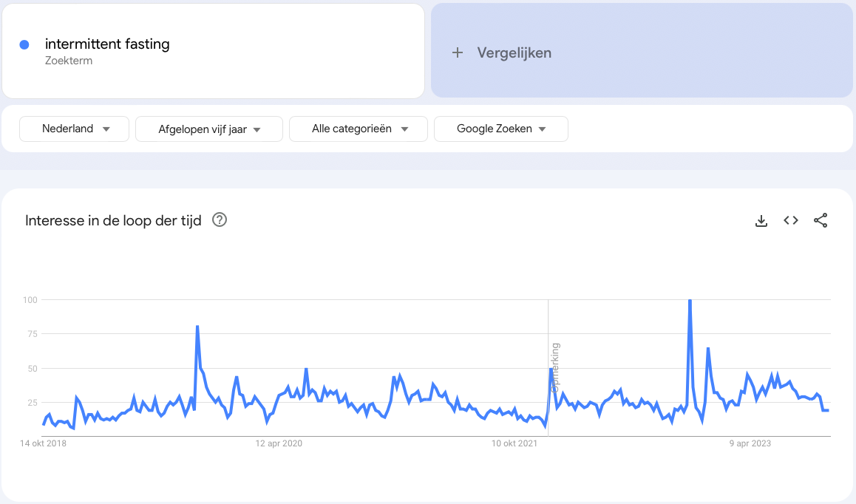Click the 10 okt 2021 date label
This screenshot has height=504, width=856.
(514, 443)
